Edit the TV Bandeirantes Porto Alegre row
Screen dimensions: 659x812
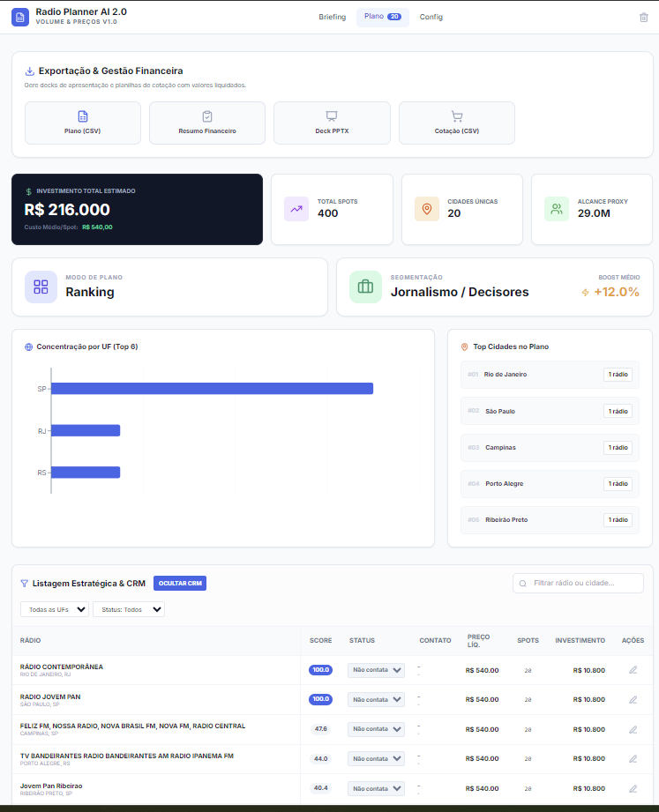[x=633, y=759]
